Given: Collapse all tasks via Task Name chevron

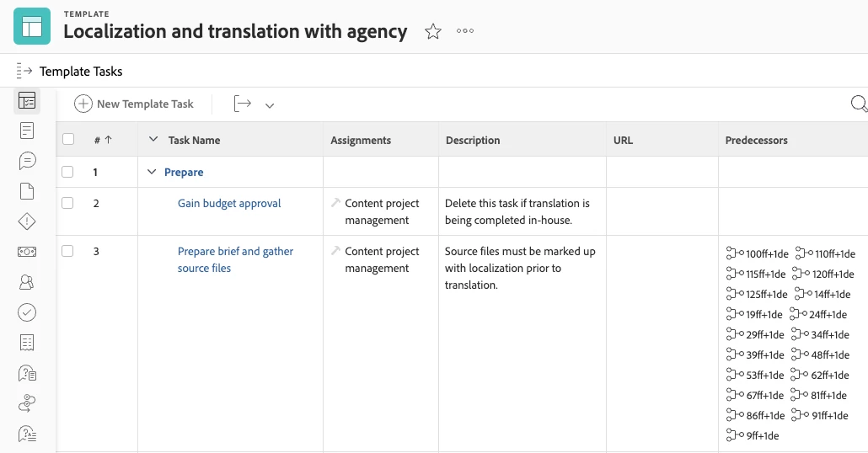Looking at the screenshot, I should pyautogui.click(x=153, y=140).
